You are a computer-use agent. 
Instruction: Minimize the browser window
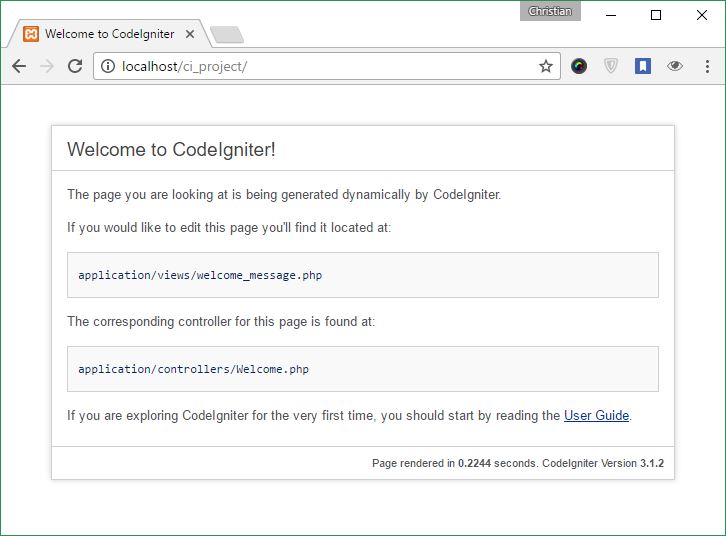pos(611,15)
